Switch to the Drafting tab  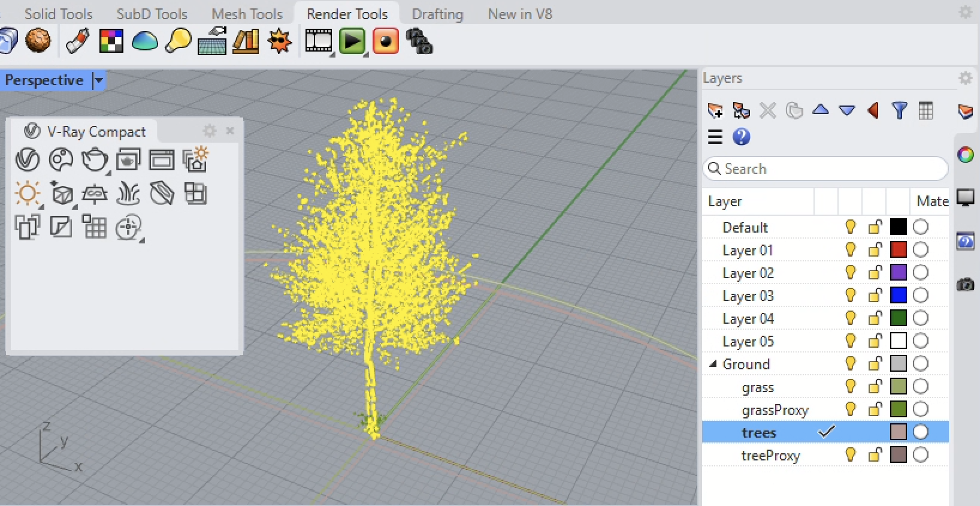click(437, 14)
